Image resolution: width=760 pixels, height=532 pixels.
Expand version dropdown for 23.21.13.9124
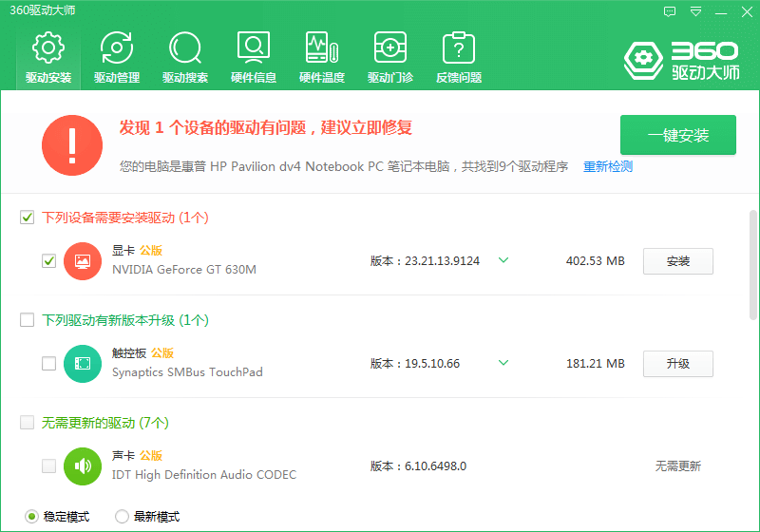[503, 260]
